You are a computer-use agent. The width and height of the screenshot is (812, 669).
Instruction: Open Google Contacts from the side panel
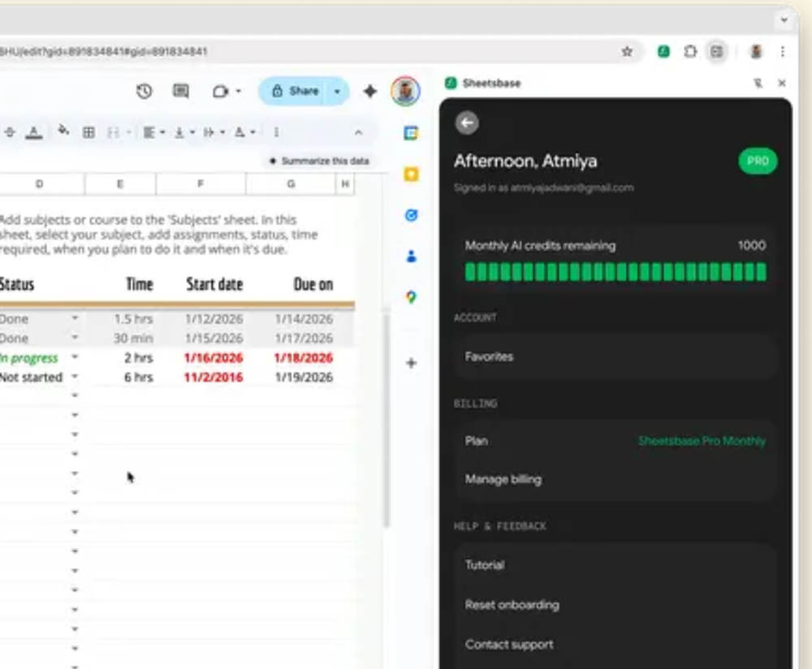(x=411, y=256)
